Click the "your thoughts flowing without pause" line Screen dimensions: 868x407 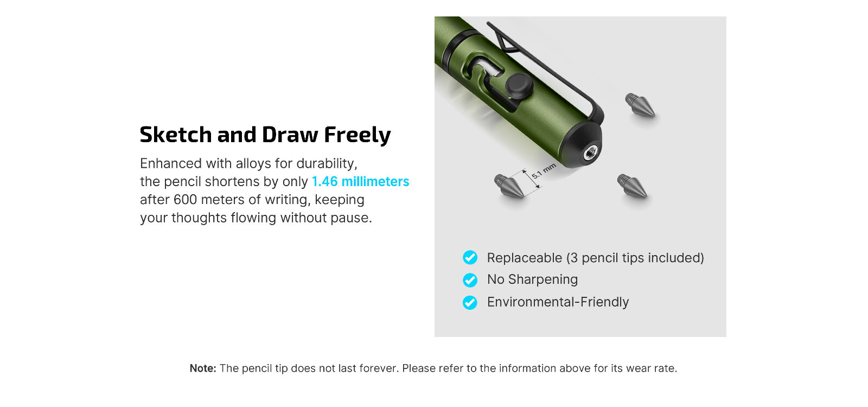tap(256, 218)
